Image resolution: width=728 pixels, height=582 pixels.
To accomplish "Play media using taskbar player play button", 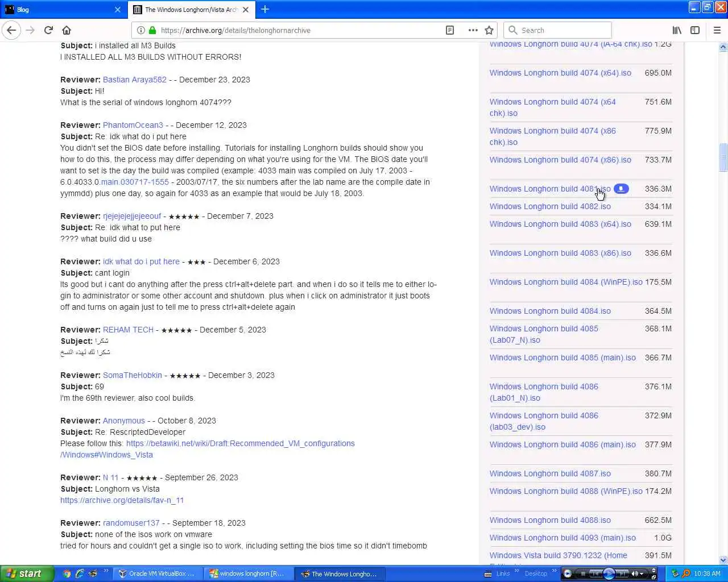I will pos(609,573).
